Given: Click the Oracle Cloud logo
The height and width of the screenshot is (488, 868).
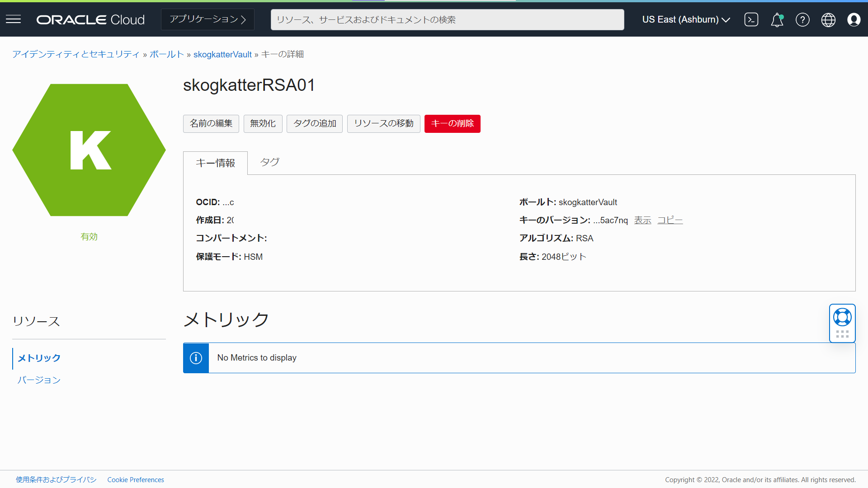Looking at the screenshot, I should point(90,19).
